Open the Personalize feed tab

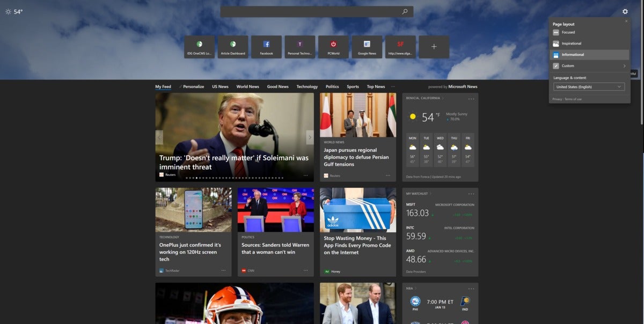[192, 86]
